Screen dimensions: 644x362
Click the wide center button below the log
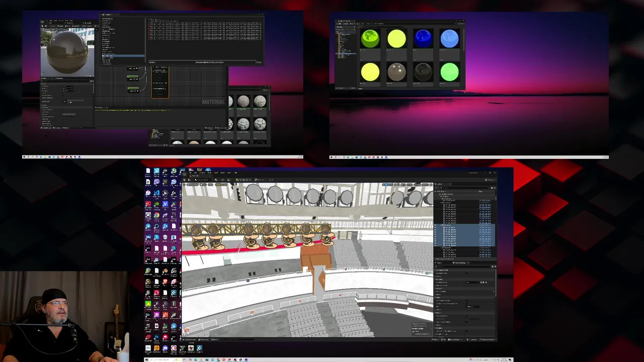pyautogui.click(x=209, y=62)
